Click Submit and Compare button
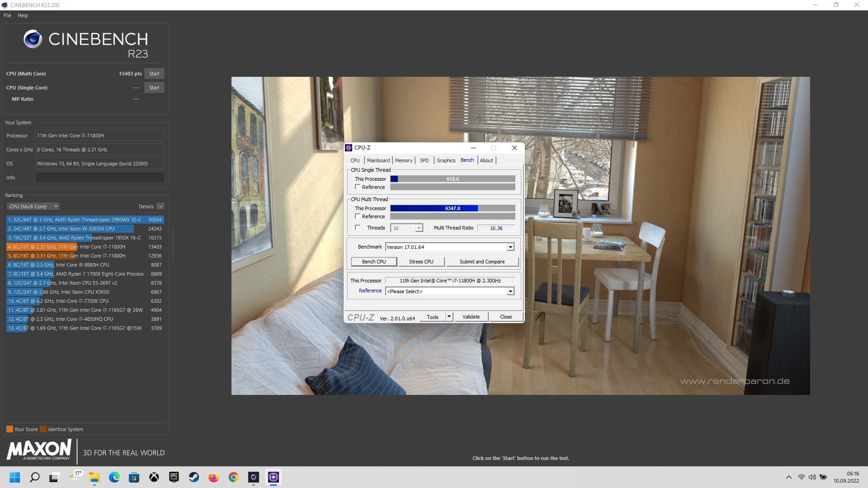The width and height of the screenshot is (868, 488). click(x=482, y=262)
